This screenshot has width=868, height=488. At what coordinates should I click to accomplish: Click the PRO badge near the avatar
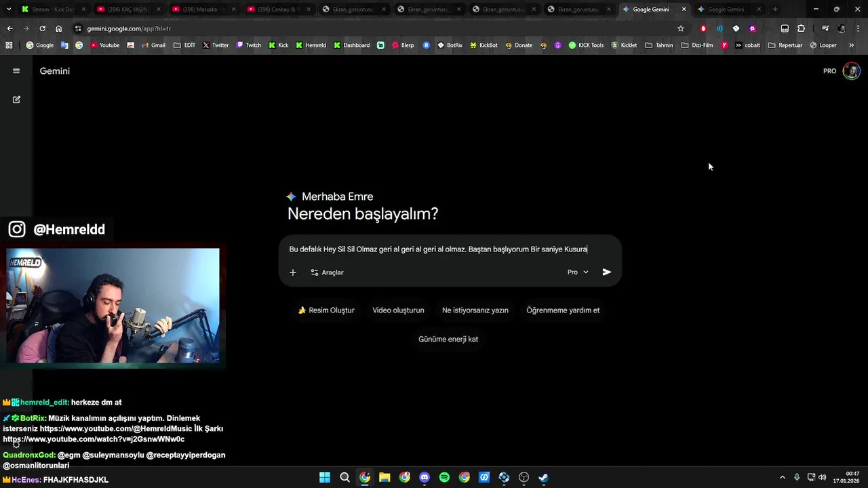click(829, 71)
